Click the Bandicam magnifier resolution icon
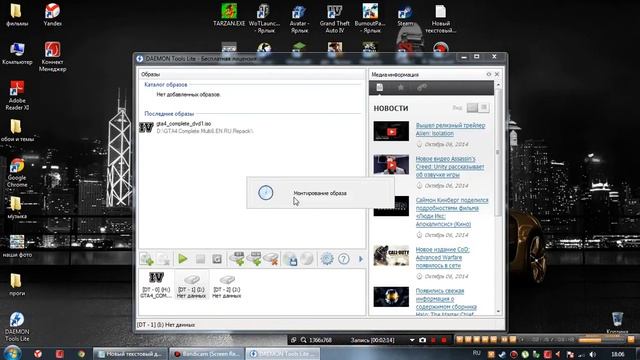Screen dimensions: 640x360 (x=303, y=340)
